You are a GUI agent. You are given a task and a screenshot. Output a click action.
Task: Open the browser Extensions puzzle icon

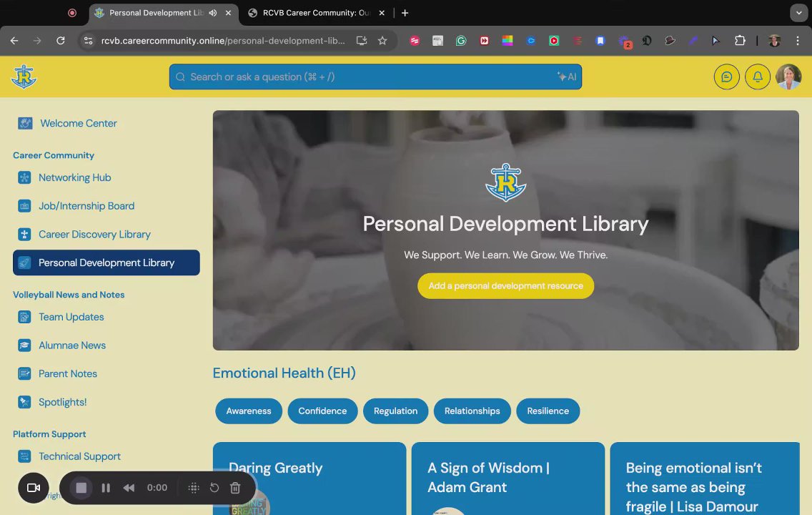tap(740, 40)
